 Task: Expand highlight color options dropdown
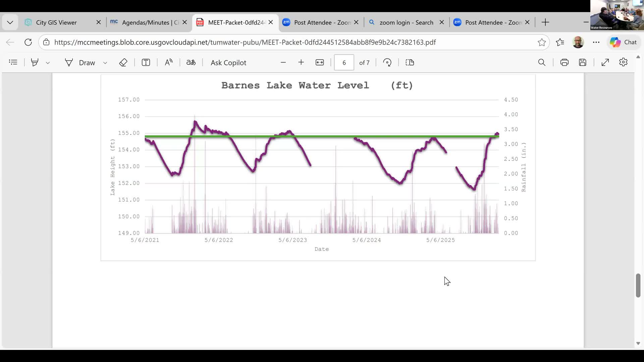click(48, 63)
